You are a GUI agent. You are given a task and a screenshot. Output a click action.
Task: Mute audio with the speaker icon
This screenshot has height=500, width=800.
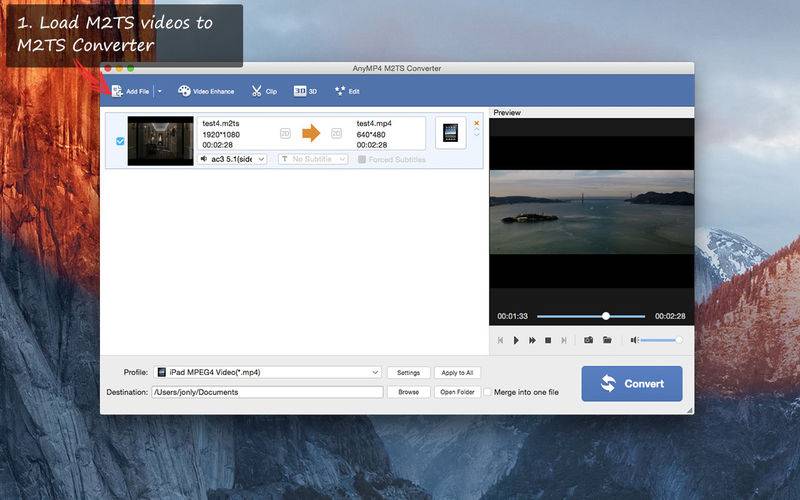(x=634, y=340)
